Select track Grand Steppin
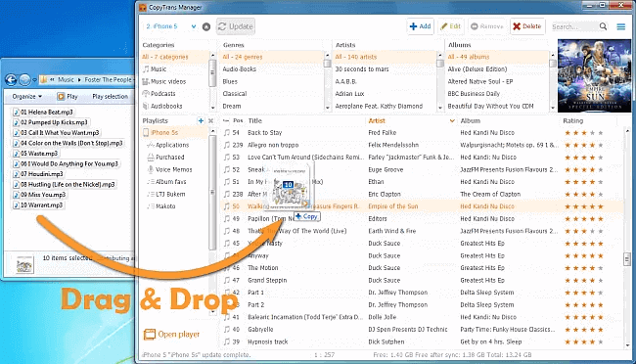This screenshot has width=636, height=364. point(267,280)
